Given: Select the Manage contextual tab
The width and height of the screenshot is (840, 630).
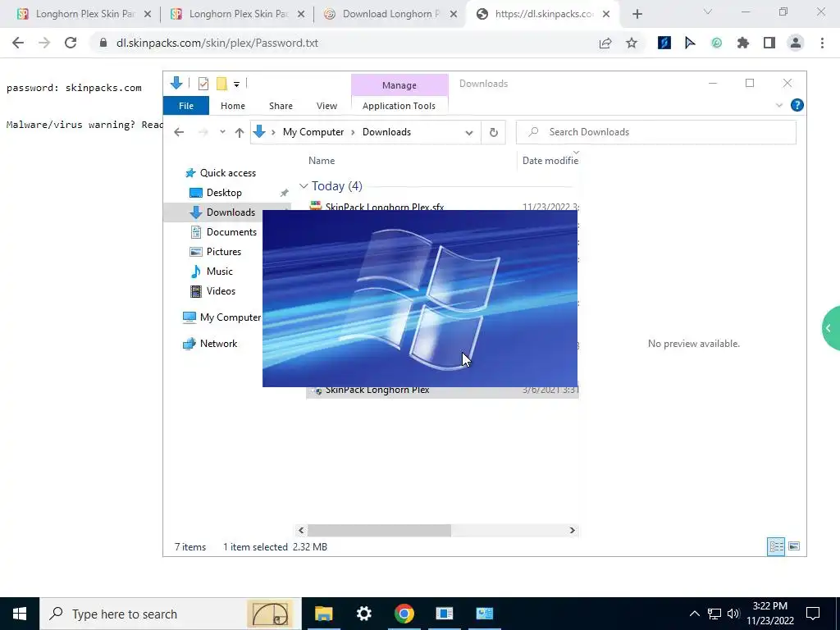Looking at the screenshot, I should pyautogui.click(x=399, y=85).
